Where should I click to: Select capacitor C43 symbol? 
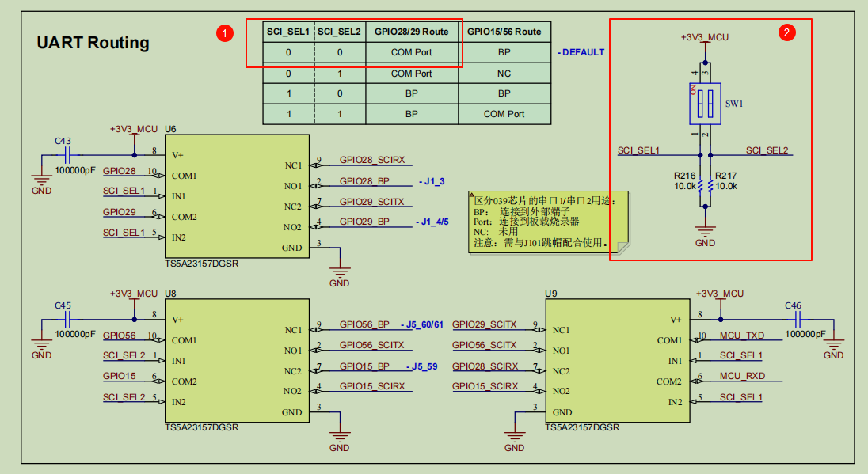coord(66,155)
